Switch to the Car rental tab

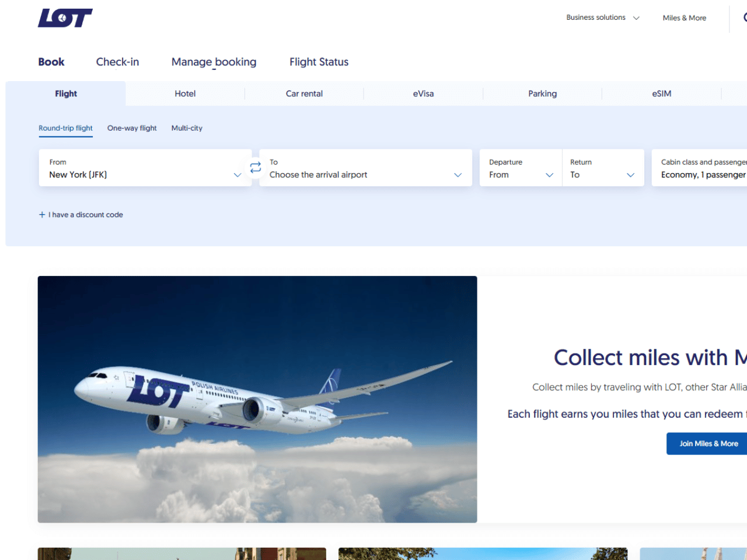click(x=304, y=93)
